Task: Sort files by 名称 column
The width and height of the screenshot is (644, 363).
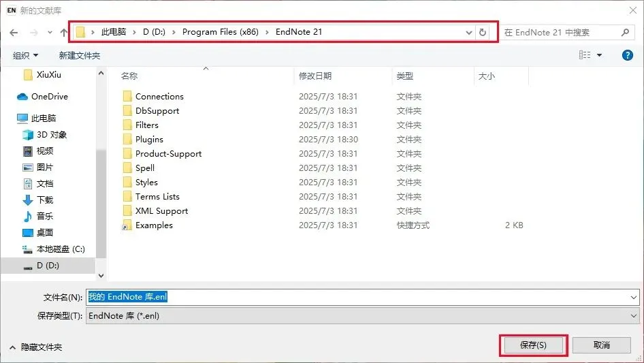Action: click(129, 76)
